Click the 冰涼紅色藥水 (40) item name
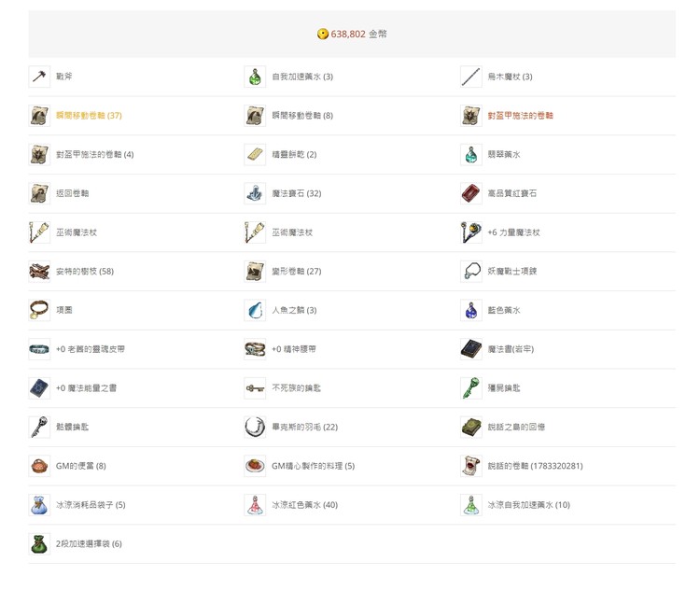This screenshot has height=590, width=700. [x=305, y=505]
